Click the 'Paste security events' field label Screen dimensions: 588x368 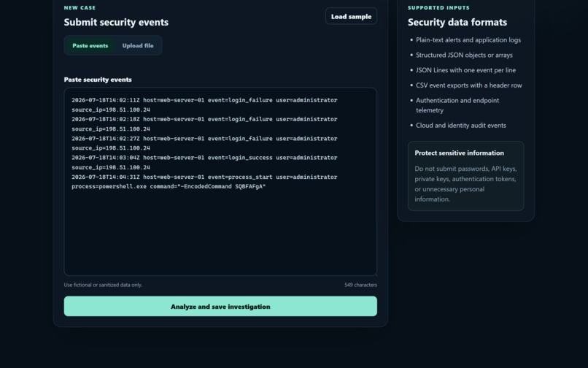(98, 80)
